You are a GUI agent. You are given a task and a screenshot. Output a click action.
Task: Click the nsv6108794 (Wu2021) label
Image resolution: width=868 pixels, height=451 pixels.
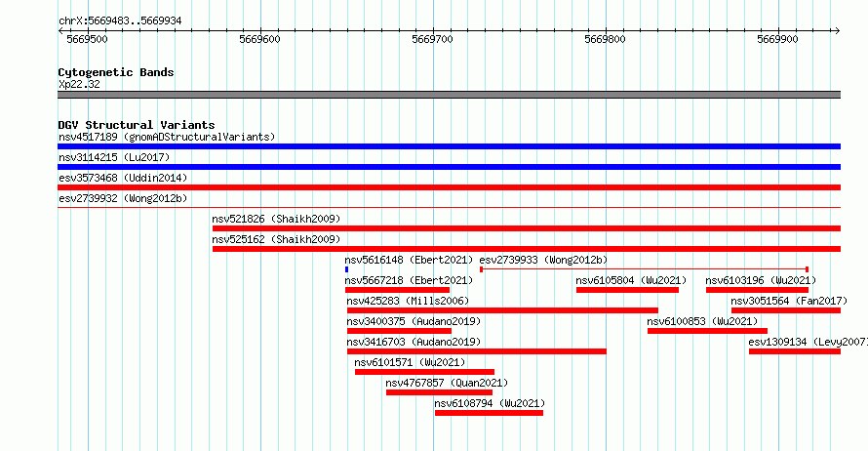pos(490,403)
